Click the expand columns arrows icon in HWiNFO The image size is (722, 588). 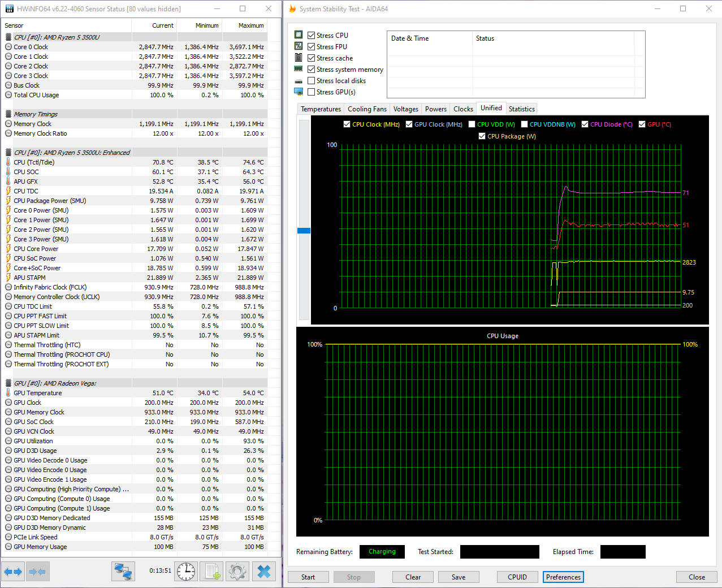click(13, 572)
